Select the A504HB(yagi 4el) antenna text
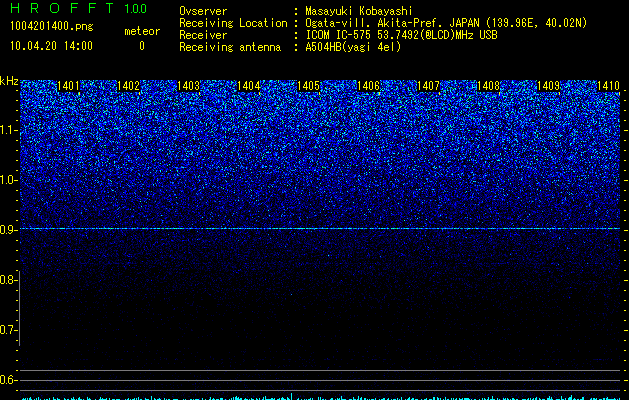Viewport: 629px width, 400px height. pos(353,47)
